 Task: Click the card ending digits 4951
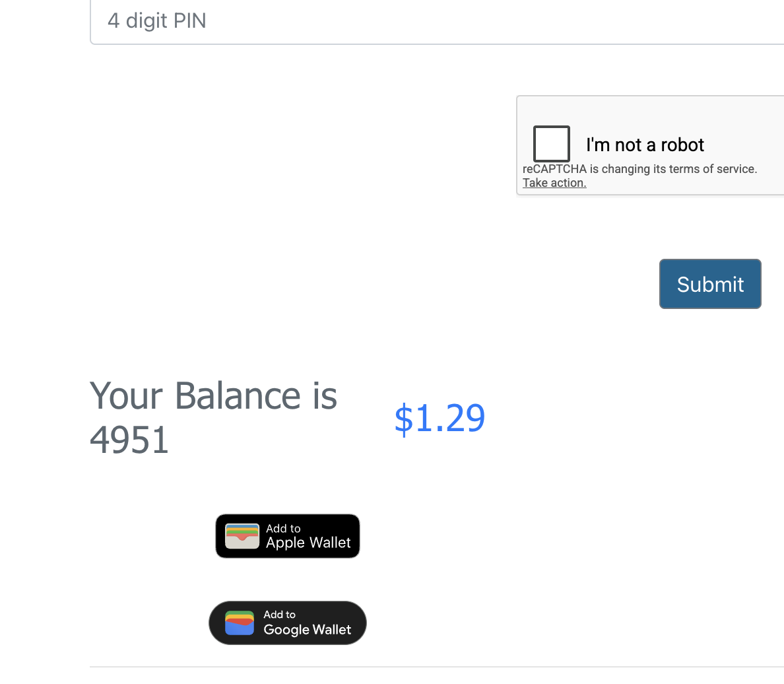click(x=129, y=440)
